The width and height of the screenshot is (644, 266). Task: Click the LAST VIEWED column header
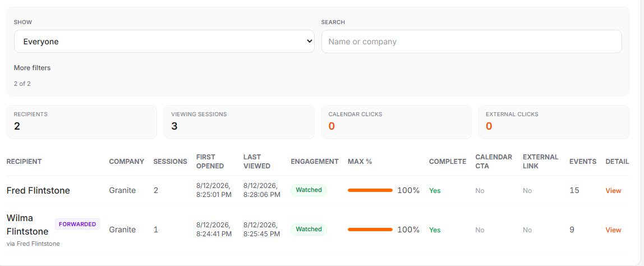coord(257,162)
